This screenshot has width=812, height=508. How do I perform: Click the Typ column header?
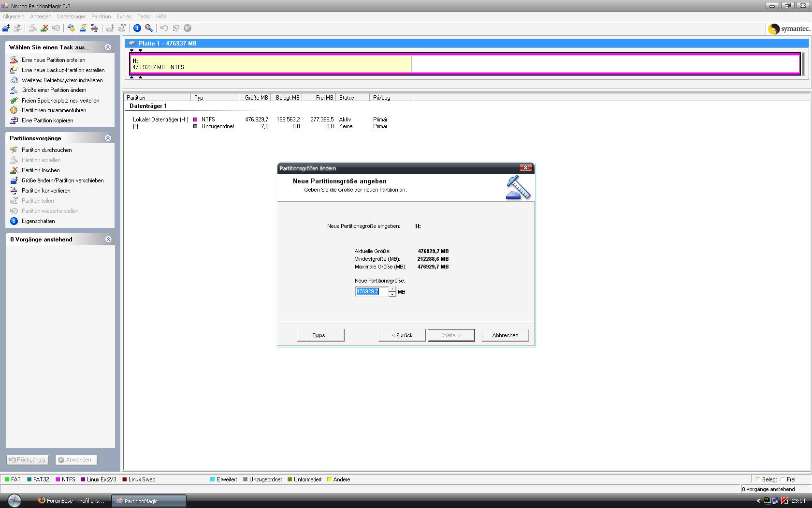(215, 98)
